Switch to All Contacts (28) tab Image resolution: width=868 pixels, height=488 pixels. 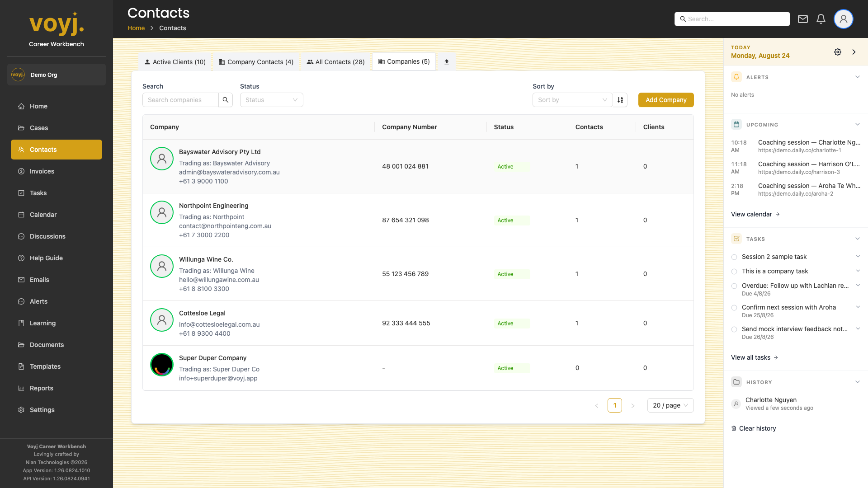(x=336, y=62)
